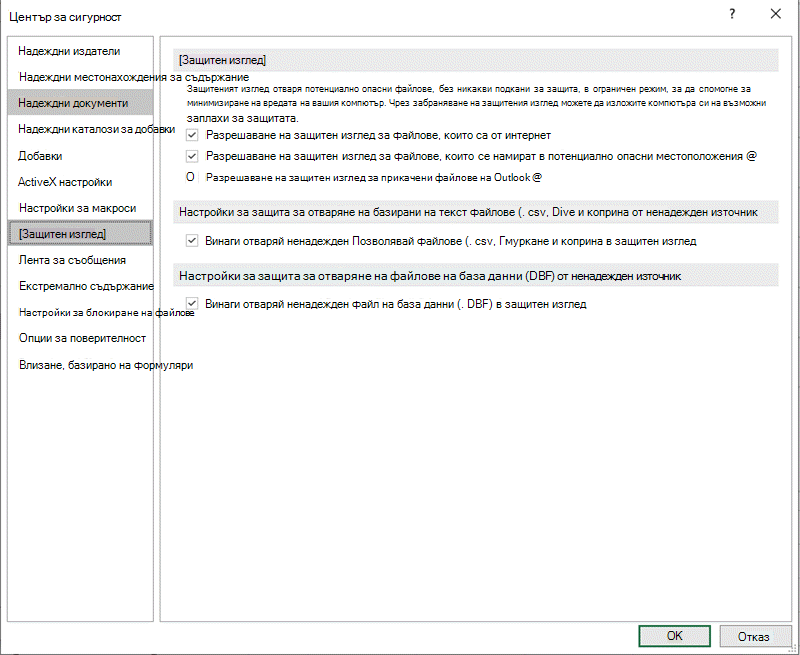Open Надеждни каталози за добавки page
The height and width of the screenshot is (655, 800).
point(96,129)
